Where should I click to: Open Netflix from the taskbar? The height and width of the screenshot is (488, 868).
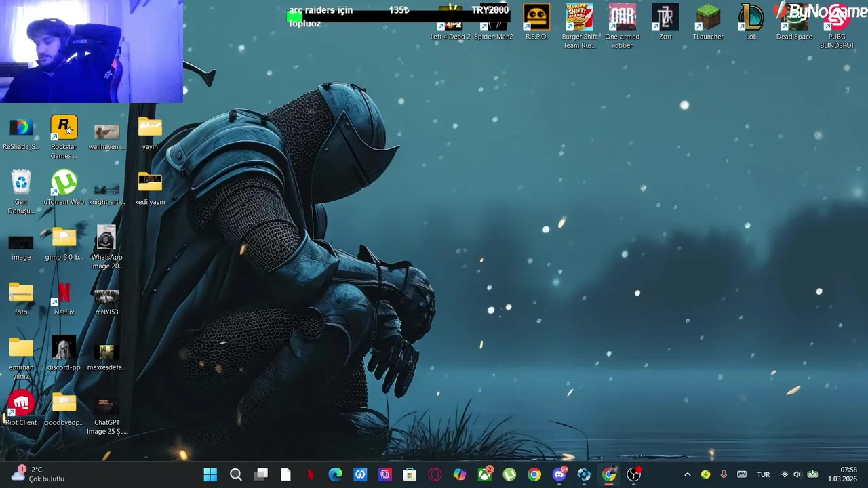311,474
